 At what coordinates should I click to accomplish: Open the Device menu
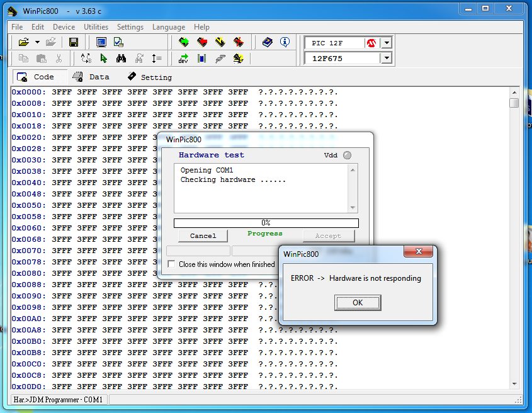click(x=64, y=27)
